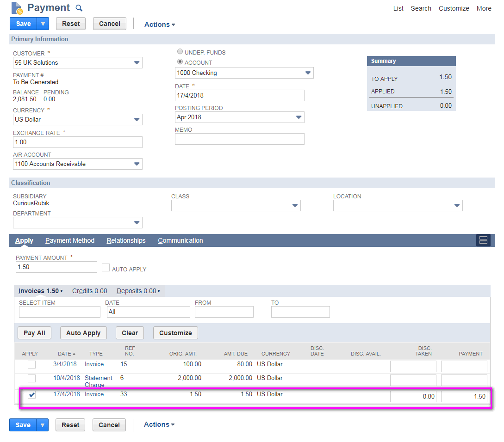Viewport: 504px width, 442px height.
Task: Check Apply box for Invoice 15
Action: (31, 364)
